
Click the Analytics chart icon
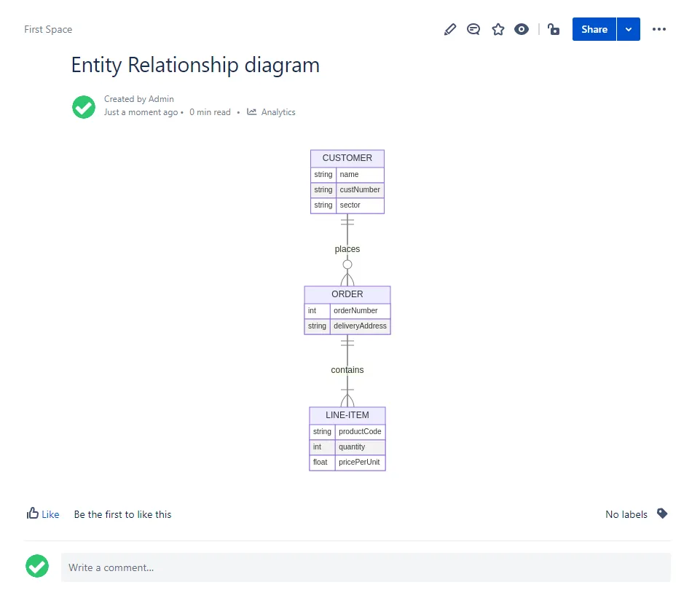[x=252, y=111]
